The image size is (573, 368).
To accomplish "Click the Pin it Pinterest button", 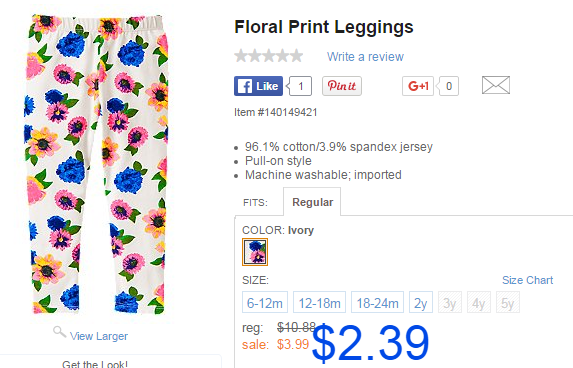I will (x=342, y=86).
